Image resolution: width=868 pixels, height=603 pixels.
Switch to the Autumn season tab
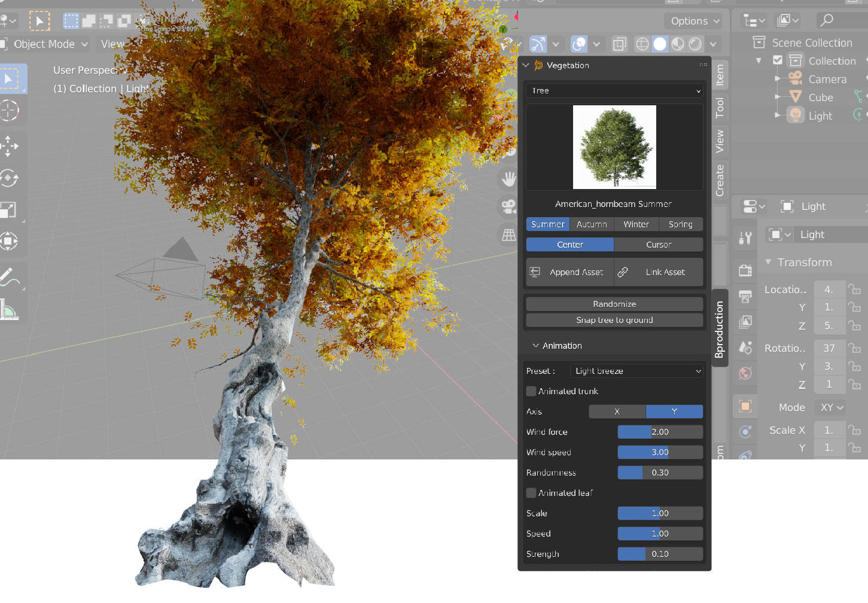[x=592, y=224]
